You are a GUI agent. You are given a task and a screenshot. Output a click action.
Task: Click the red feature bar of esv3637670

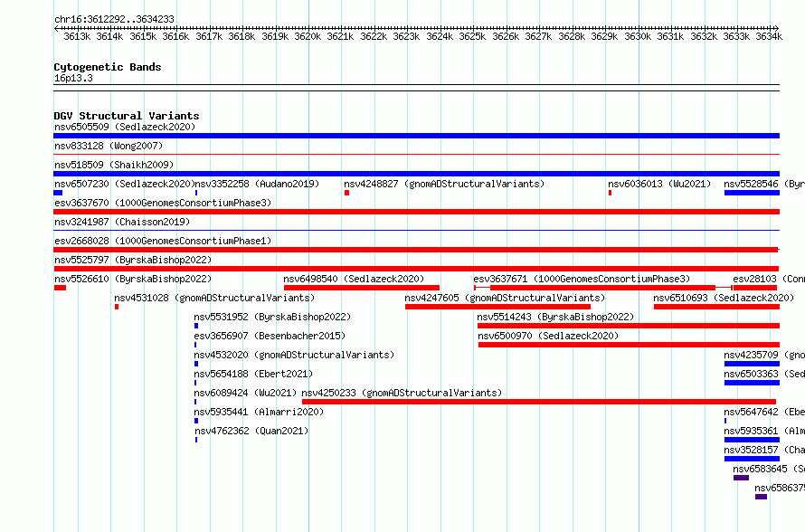click(x=416, y=212)
